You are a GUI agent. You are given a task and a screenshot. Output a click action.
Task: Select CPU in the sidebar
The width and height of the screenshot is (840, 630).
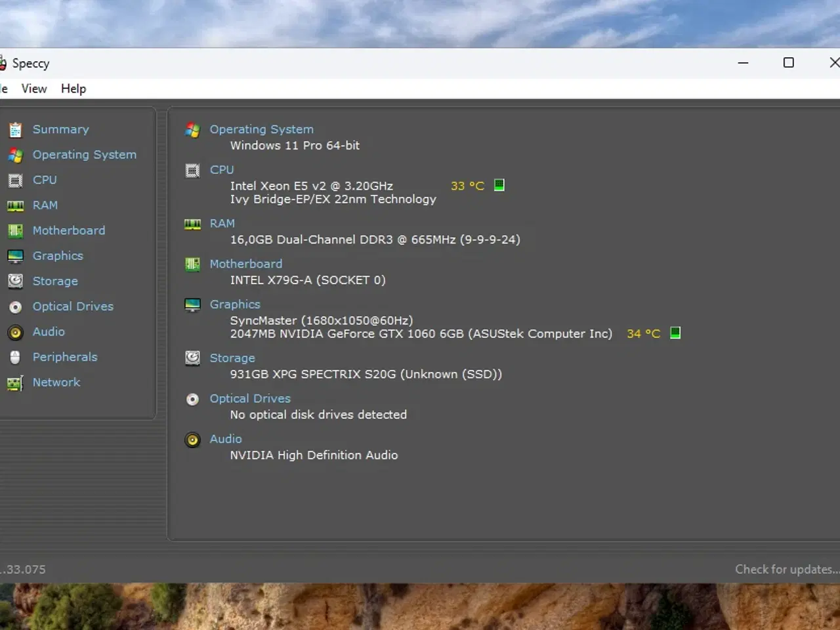(45, 180)
